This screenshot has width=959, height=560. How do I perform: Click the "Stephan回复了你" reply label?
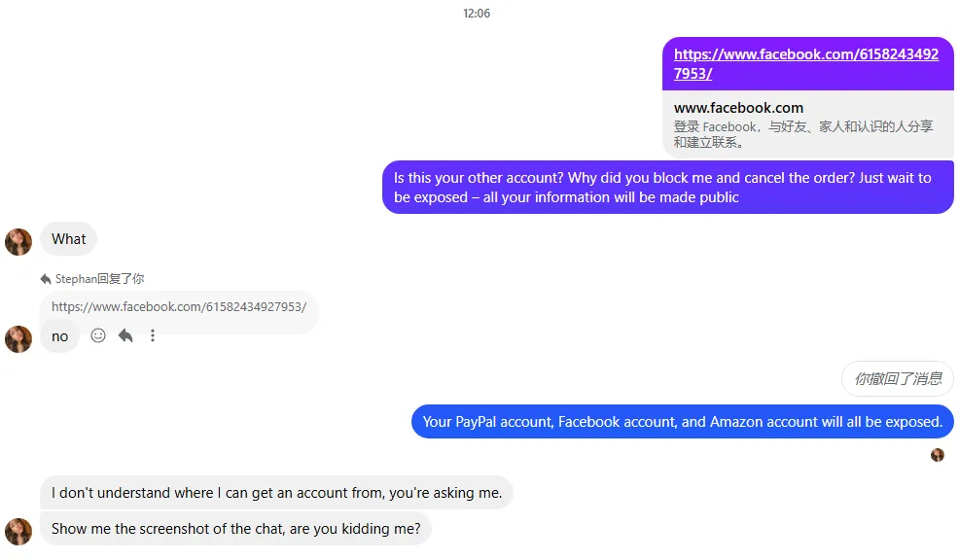[x=99, y=279]
